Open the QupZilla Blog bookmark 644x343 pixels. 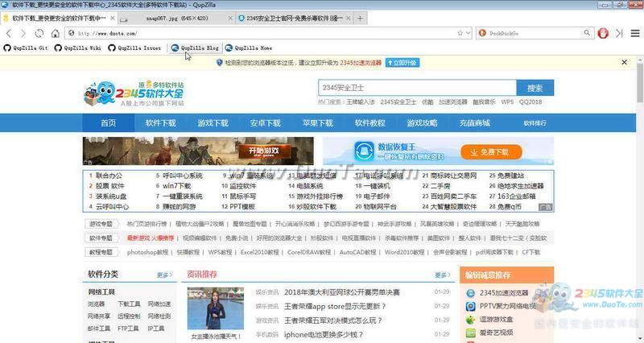pos(195,48)
